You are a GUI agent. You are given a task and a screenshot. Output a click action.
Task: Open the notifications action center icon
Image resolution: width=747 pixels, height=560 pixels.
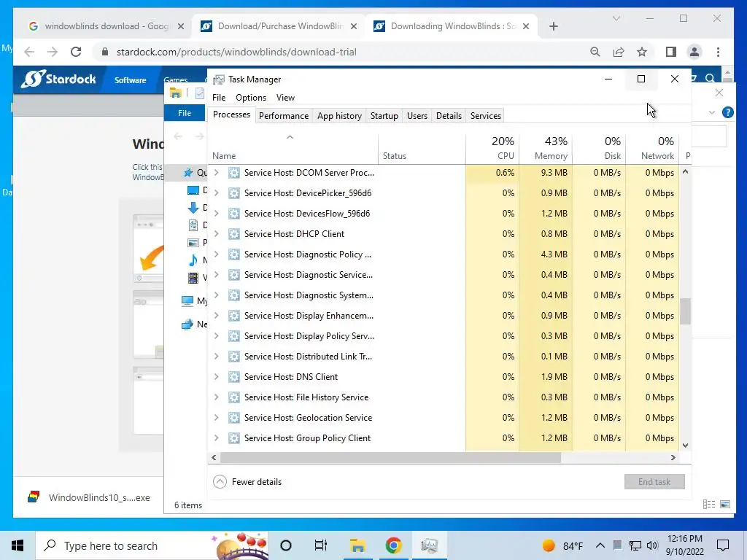723,545
